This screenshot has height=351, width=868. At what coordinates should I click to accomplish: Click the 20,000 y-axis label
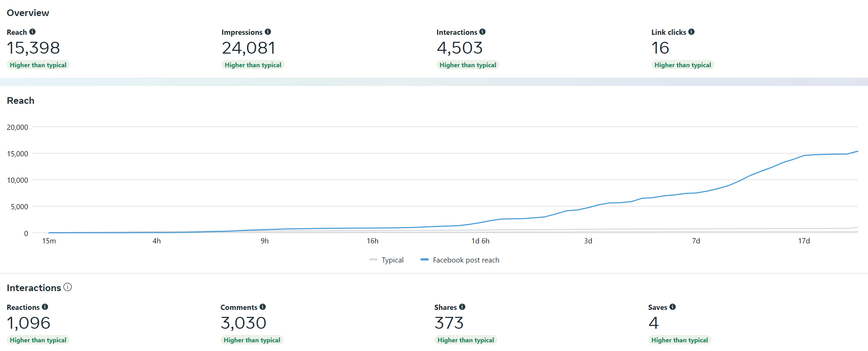click(17, 127)
